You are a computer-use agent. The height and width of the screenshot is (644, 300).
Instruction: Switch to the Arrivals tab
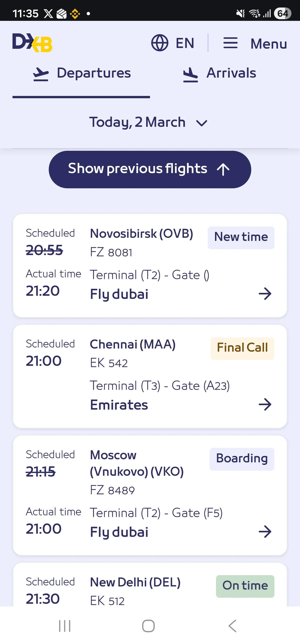[219, 74]
